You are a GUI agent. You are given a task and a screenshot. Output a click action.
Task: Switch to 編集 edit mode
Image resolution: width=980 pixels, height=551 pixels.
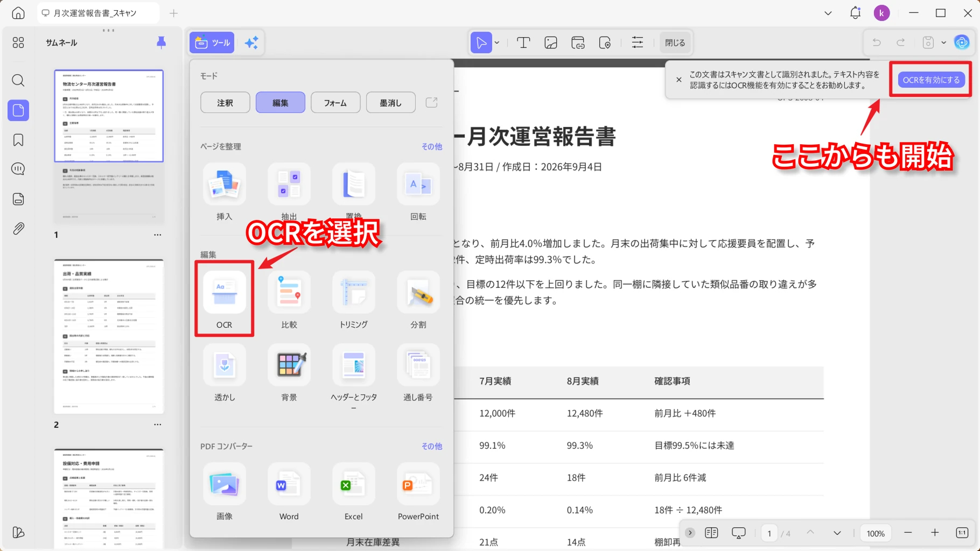(x=281, y=103)
